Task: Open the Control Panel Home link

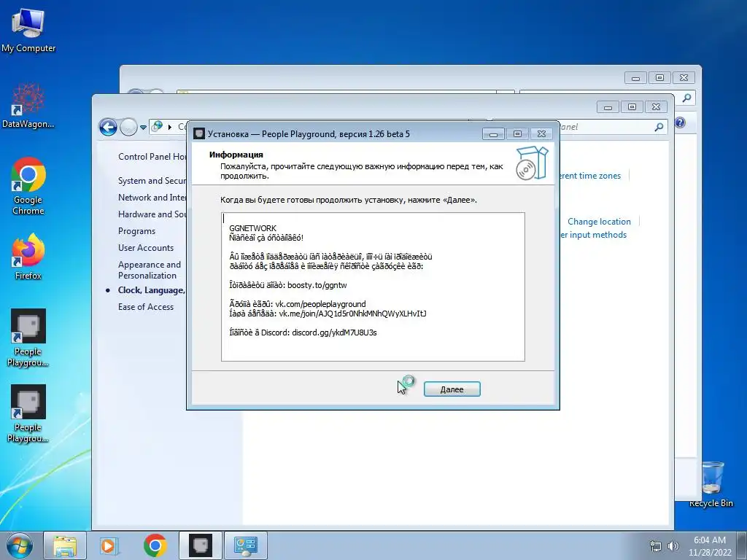Action: click(152, 157)
